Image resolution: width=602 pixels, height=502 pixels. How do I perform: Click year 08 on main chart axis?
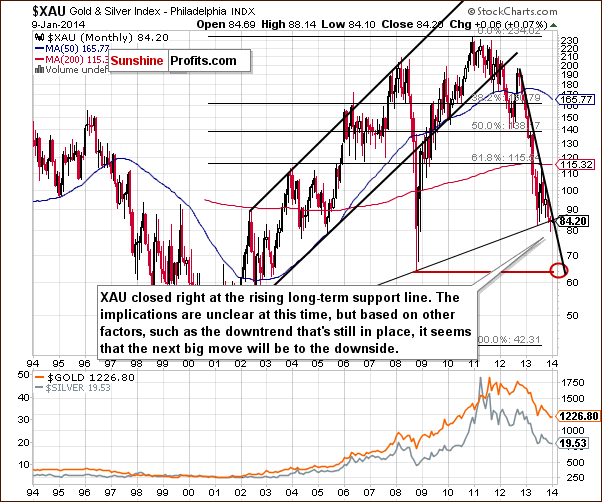pyautogui.click(x=396, y=363)
